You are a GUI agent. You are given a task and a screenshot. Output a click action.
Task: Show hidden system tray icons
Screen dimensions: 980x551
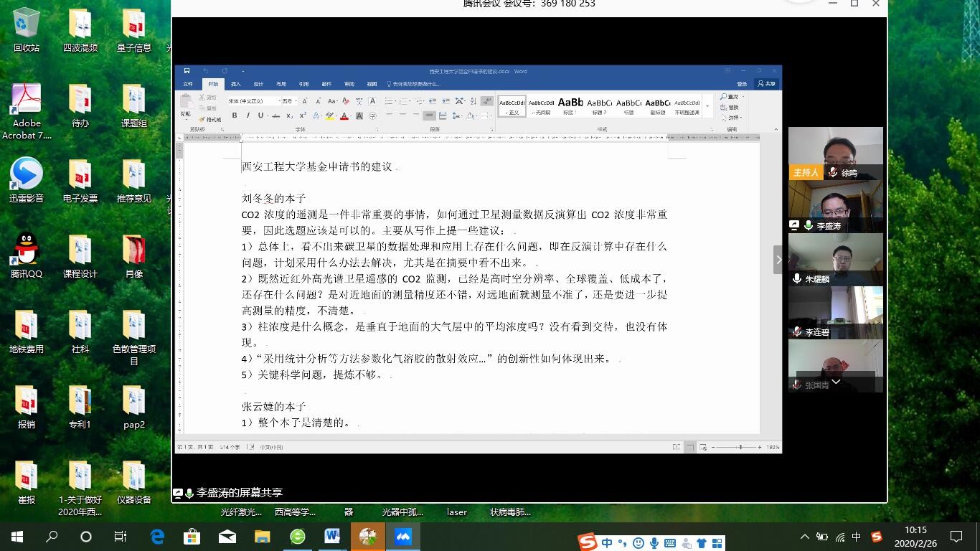point(804,537)
